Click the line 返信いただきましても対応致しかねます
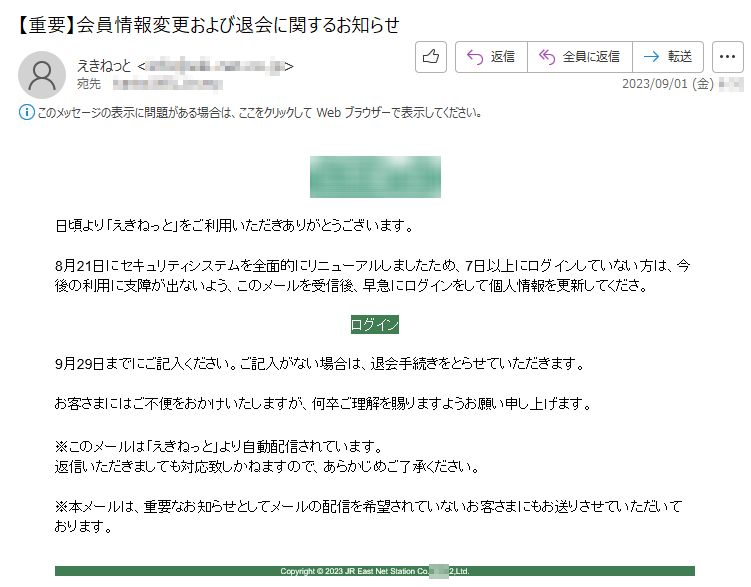 tap(267, 466)
